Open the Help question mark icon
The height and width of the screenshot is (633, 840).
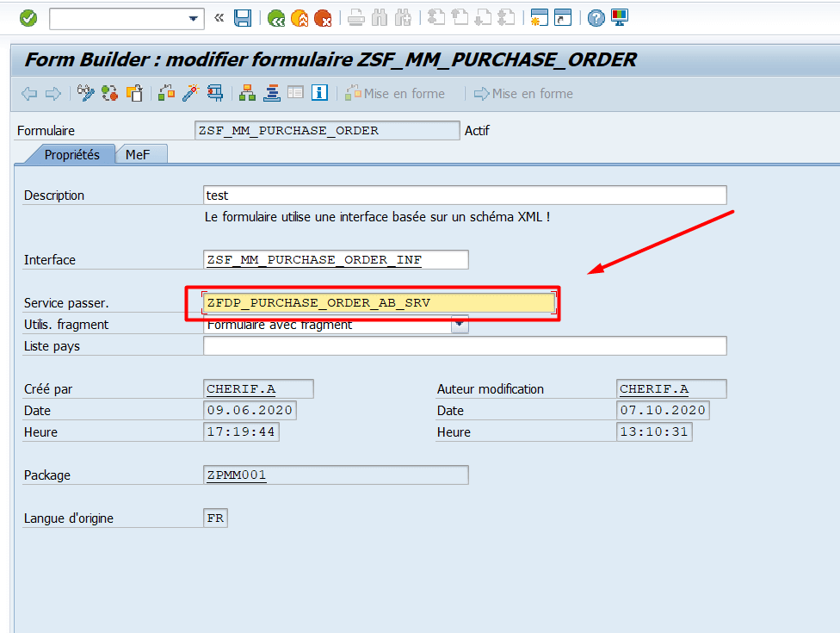[596, 18]
